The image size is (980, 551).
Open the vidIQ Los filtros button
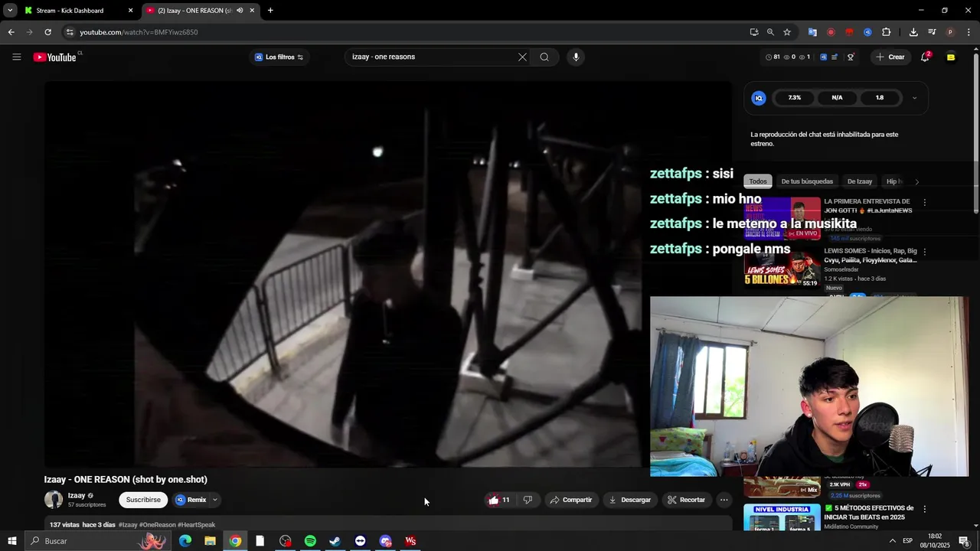pyautogui.click(x=279, y=57)
